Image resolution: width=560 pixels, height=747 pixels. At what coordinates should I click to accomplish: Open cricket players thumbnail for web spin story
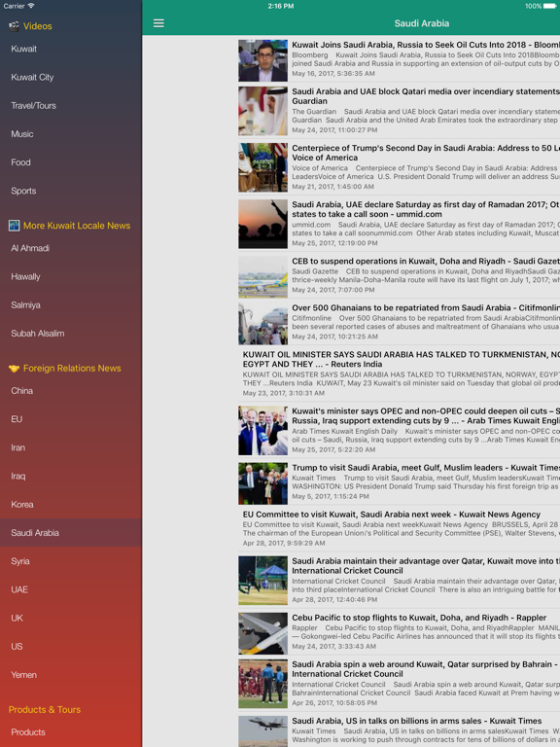pos(262,684)
